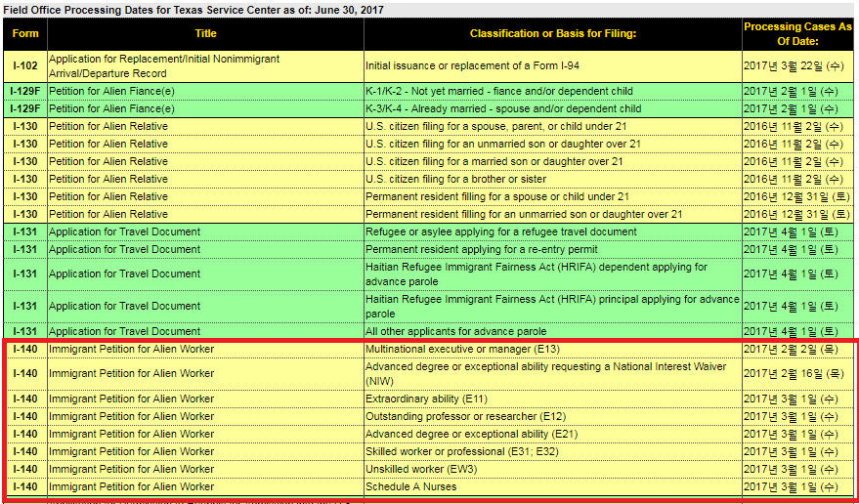The width and height of the screenshot is (859, 504).
Task: Click I-140 form cell in Unskilled worker row
Action: [x=25, y=469]
